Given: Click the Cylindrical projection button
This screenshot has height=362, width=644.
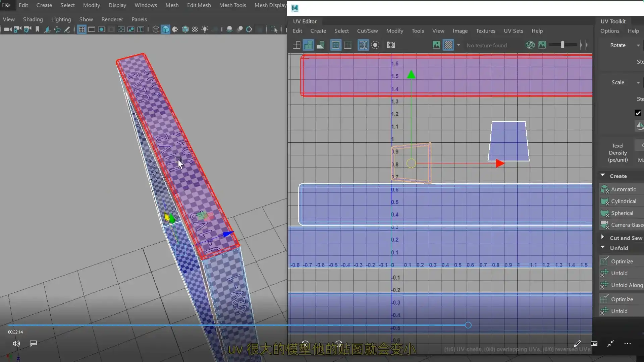Looking at the screenshot, I should (x=623, y=201).
